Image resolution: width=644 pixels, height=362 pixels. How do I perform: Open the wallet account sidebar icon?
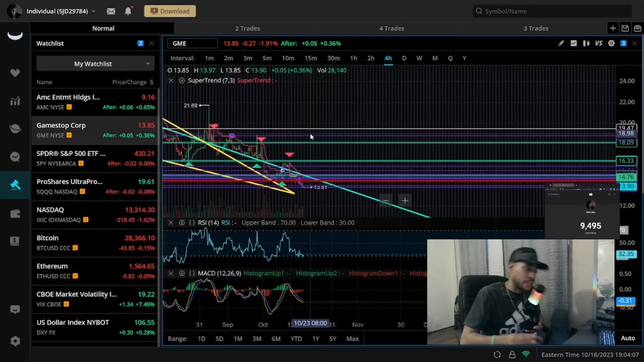click(x=15, y=213)
